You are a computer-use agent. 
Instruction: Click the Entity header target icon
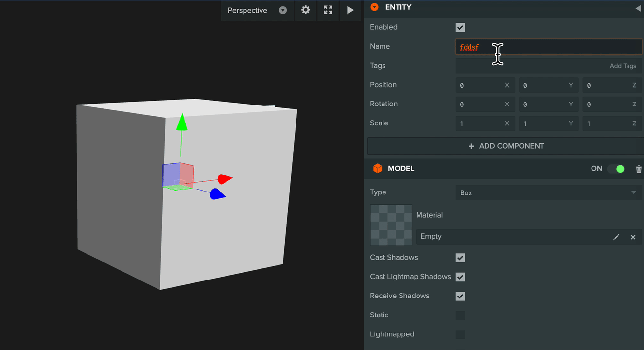pos(374,7)
